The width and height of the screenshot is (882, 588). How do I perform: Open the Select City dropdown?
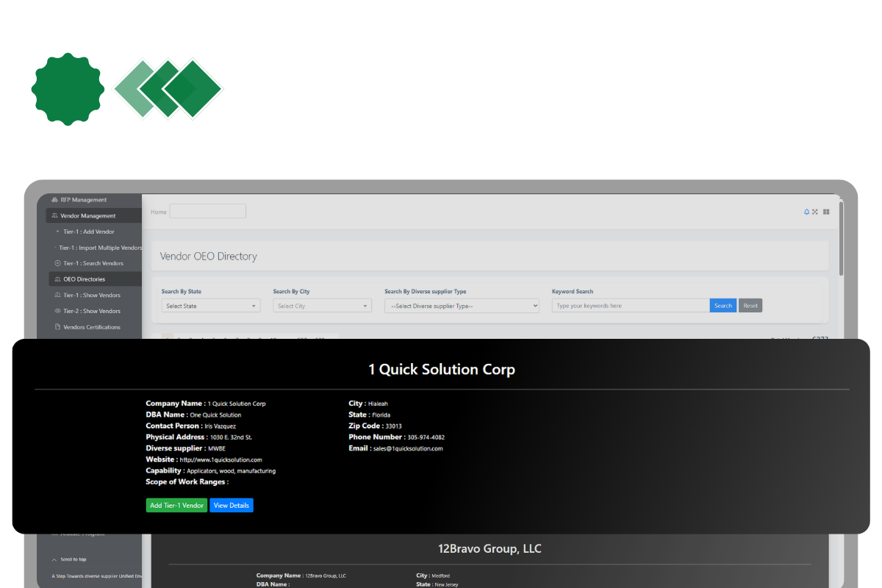point(322,305)
